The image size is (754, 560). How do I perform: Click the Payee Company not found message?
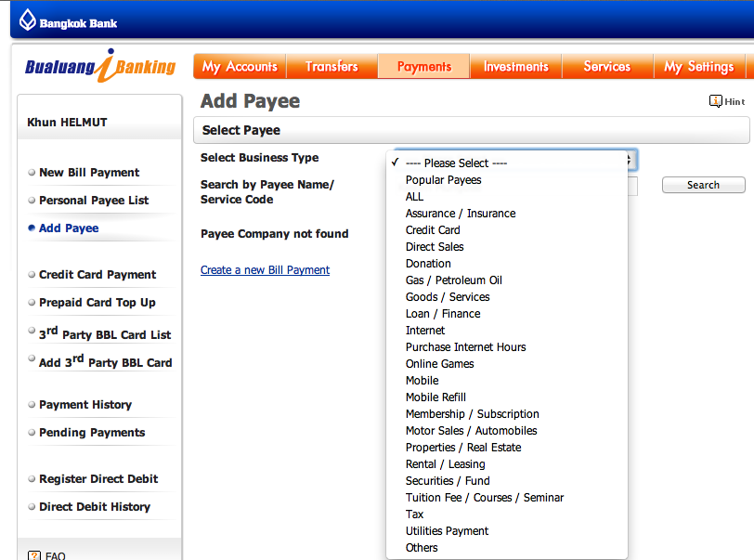[x=275, y=234]
